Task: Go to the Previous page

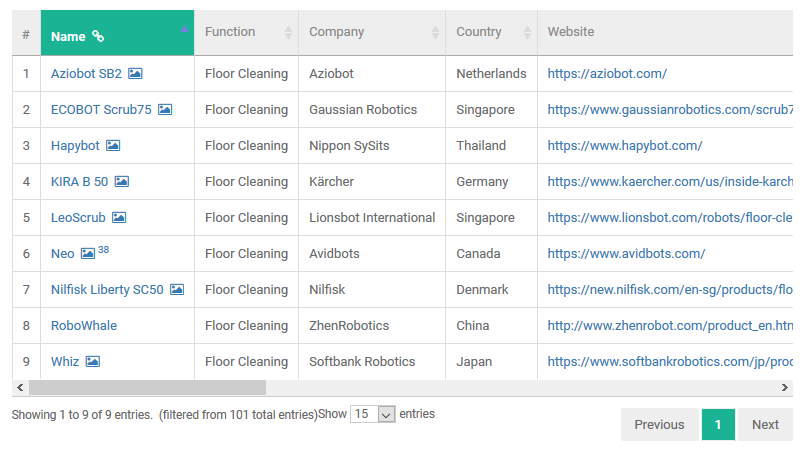Action: (659, 425)
